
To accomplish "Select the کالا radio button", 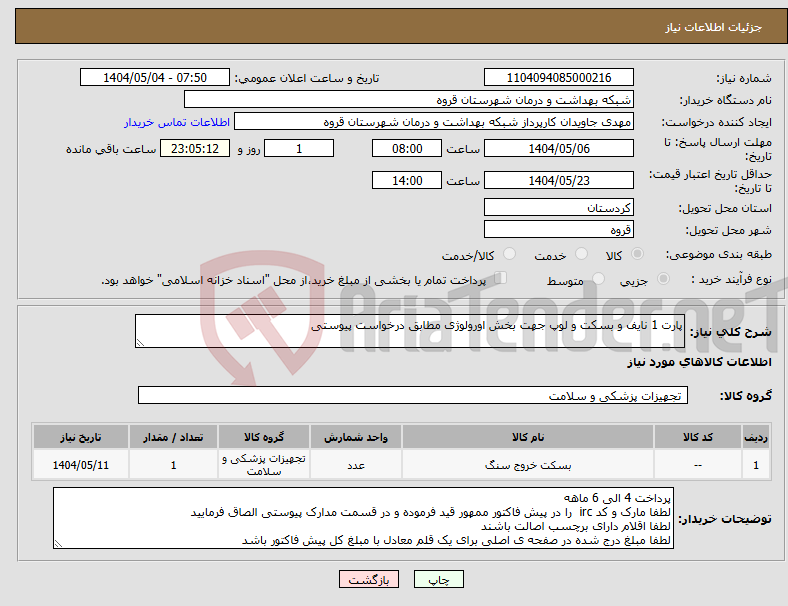I will pos(637,254).
